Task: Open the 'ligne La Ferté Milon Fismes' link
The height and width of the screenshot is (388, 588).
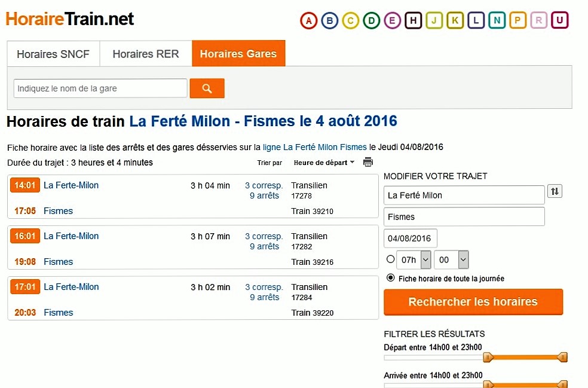Action: tap(315, 147)
